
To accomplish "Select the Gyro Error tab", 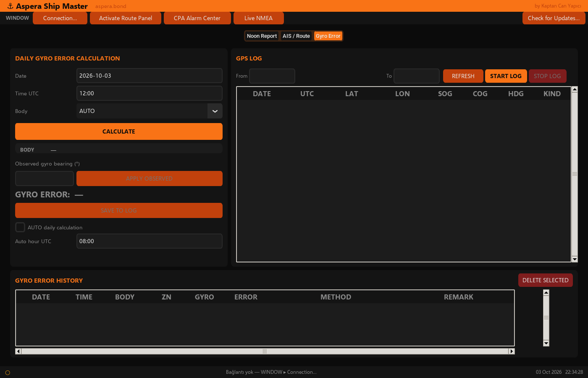I will pos(328,36).
